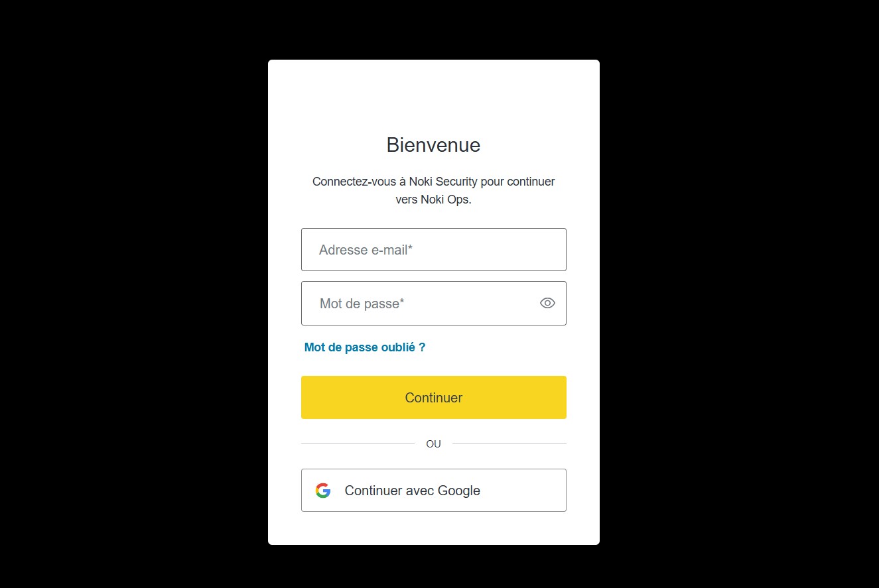
Task: Click the "Continuer avec Google" text label
Action: pyautogui.click(x=413, y=491)
